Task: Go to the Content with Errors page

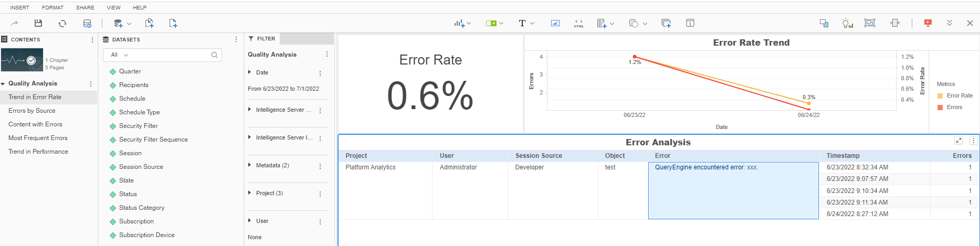Action: 35,124
